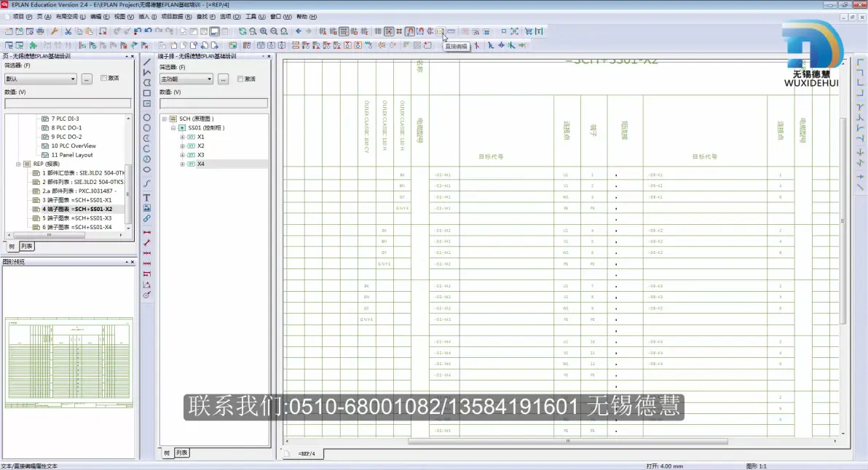
Task: Click the Zoom In magnifier icon
Action: tap(264, 31)
